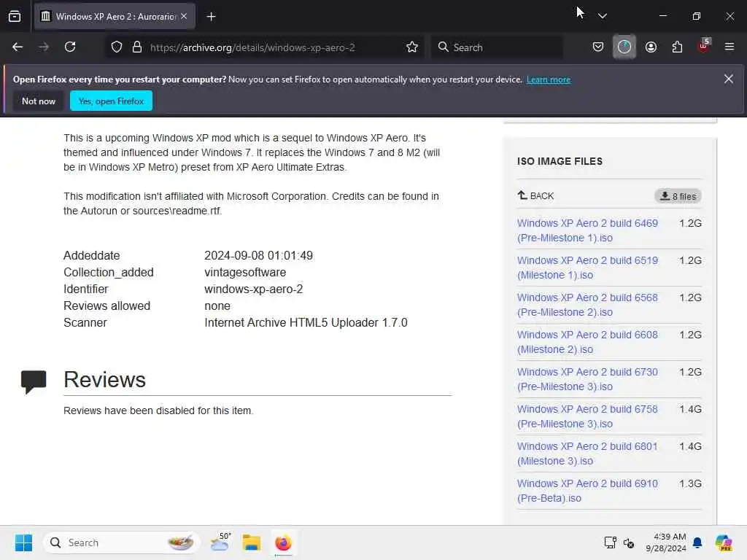The height and width of the screenshot is (560, 747).
Task: Open the Extensions puzzle icon
Action: (677, 47)
